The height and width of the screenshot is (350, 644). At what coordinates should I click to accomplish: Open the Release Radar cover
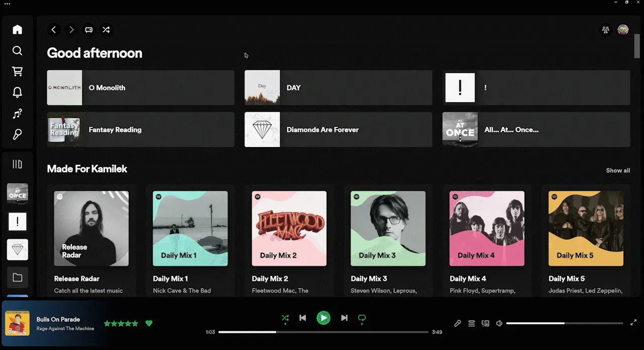(x=92, y=228)
